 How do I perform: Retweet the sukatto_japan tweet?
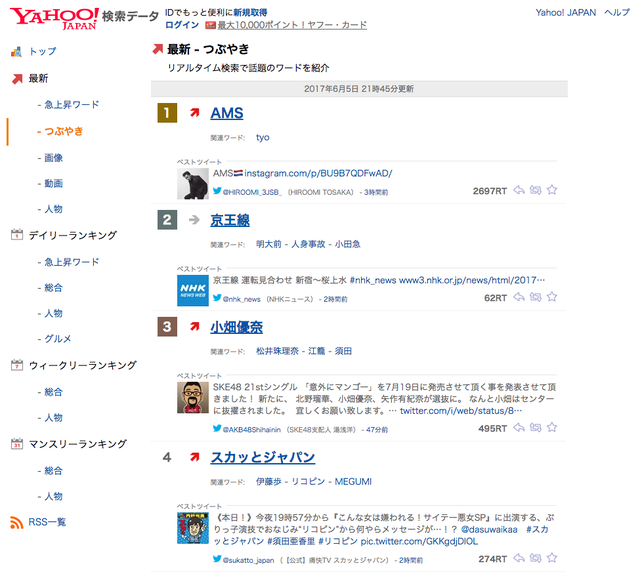pyautogui.click(x=536, y=558)
